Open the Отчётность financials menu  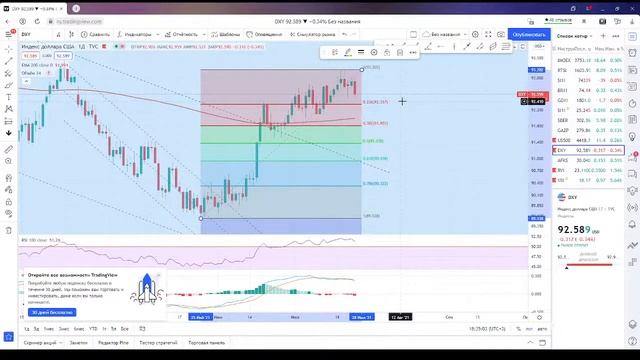pos(181,35)
